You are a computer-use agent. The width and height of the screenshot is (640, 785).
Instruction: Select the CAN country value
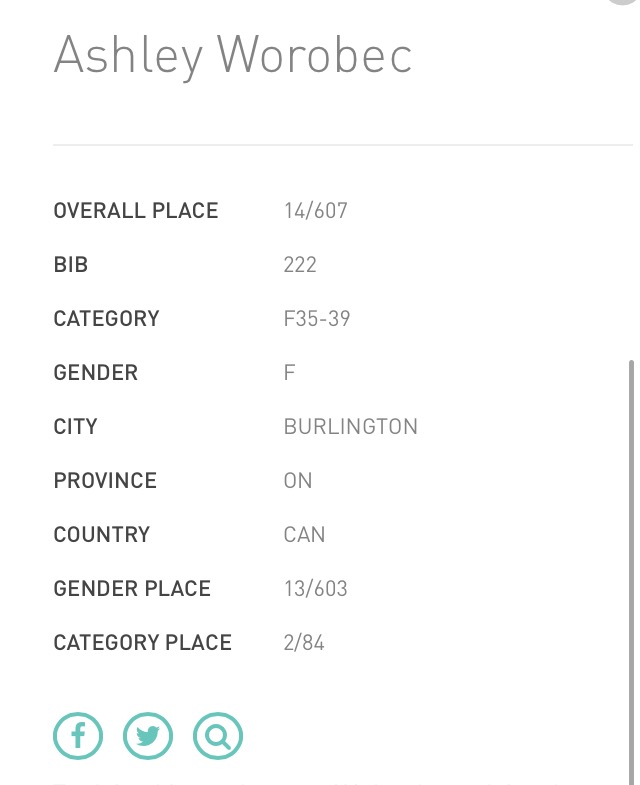[x=304, y=535]
